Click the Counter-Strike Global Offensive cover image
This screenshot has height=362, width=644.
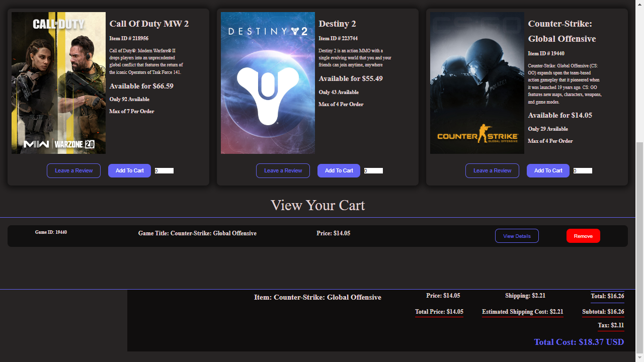click(477, 83)
